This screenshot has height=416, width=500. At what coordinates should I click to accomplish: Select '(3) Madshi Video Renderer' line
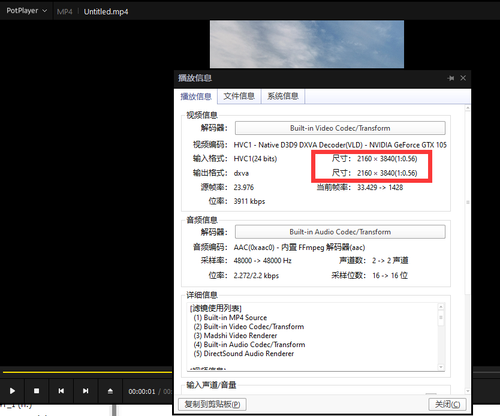[235, 335]
